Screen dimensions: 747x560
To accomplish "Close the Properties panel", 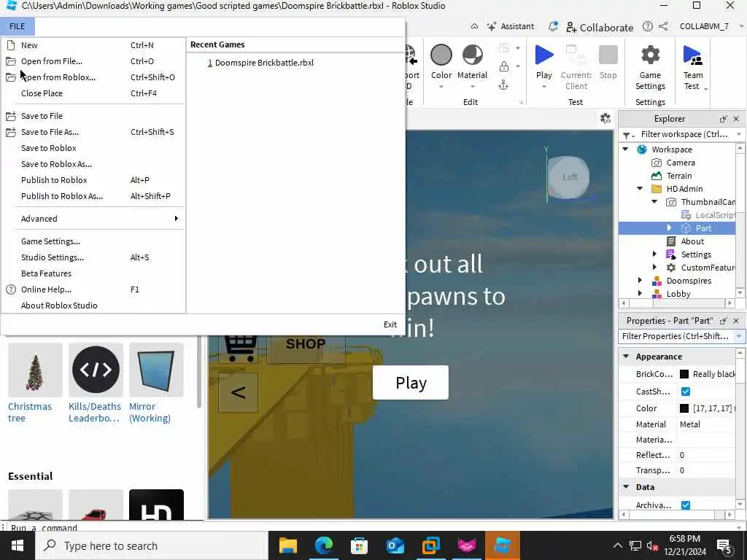I will coord(736,321).
